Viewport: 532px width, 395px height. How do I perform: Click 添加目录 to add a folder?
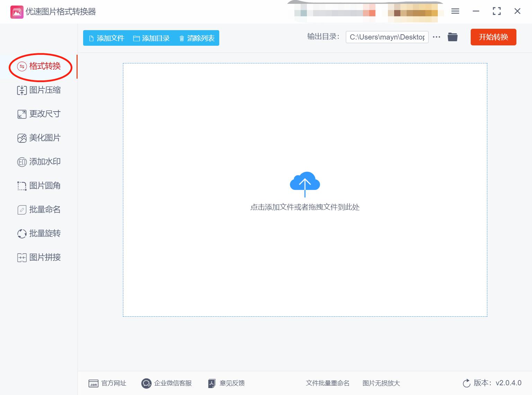click(x=152, y=38)
